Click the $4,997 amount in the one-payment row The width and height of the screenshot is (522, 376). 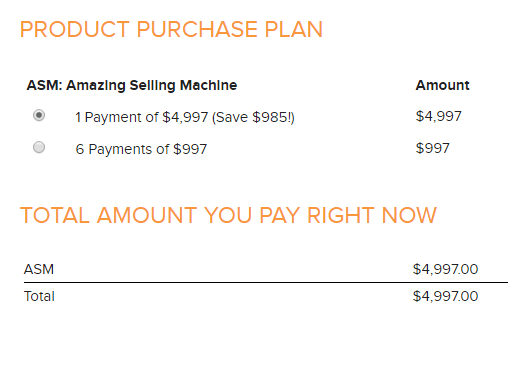pos(439,116)
